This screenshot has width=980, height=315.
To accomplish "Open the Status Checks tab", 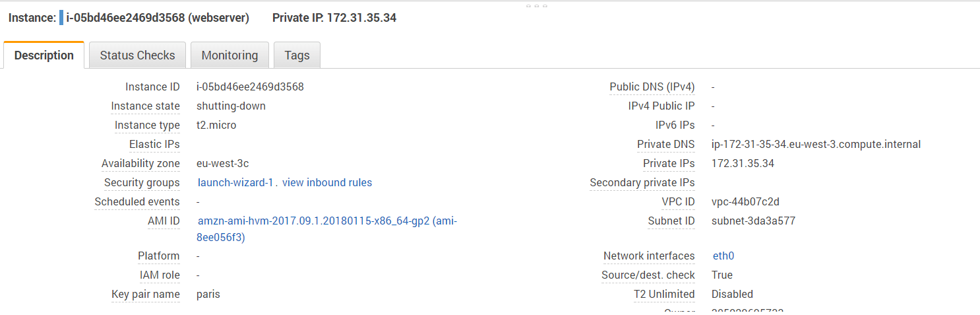I will pos(137,55).
